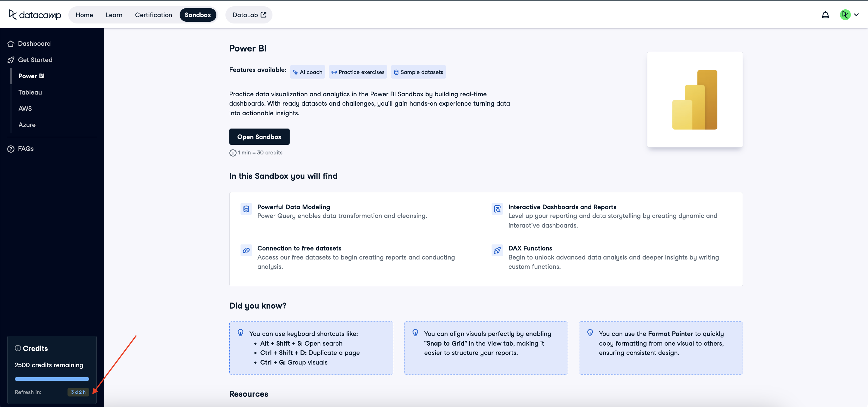The width and height of the screenshot is (868, 407).
Task: Click the 'Did you know?' heading
Action: click(257, 306)
